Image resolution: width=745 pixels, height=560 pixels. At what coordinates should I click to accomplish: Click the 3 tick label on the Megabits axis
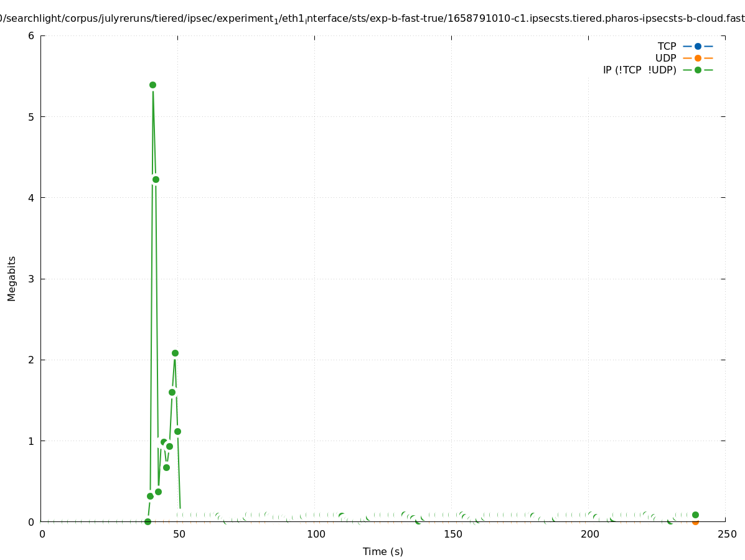[x=30, y=279]
